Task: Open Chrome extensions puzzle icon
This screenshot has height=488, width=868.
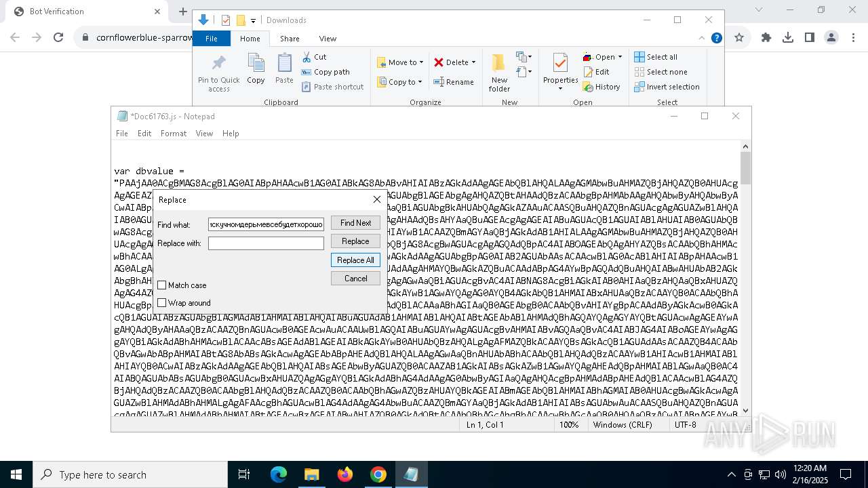Action: point(766,38)
